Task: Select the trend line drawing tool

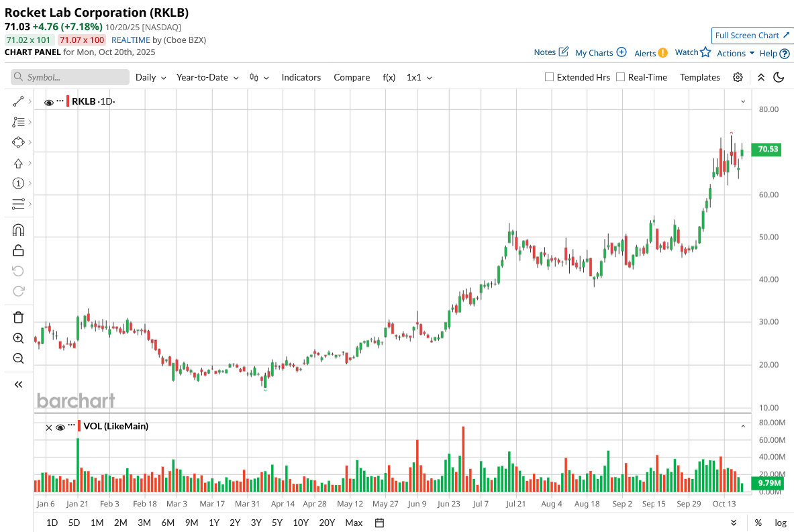Action: pos(18,102)
